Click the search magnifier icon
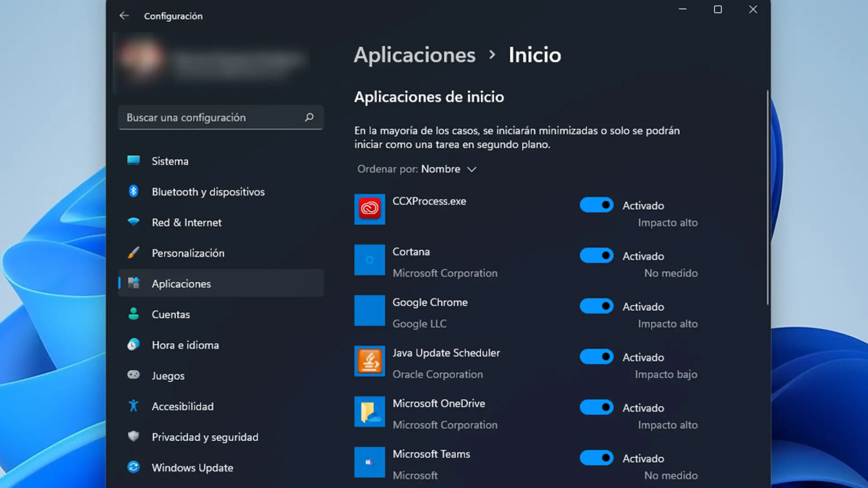 (x=309, y=117)
